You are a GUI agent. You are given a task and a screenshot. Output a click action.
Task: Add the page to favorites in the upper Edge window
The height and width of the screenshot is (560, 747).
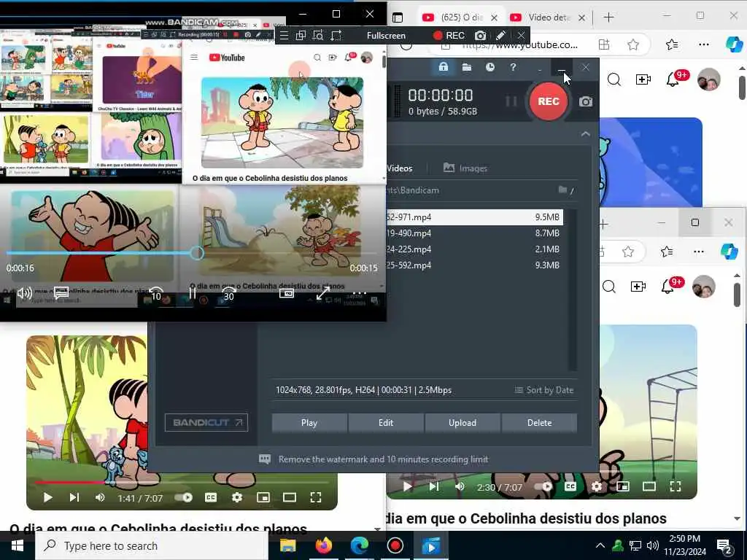pos(632,44)
